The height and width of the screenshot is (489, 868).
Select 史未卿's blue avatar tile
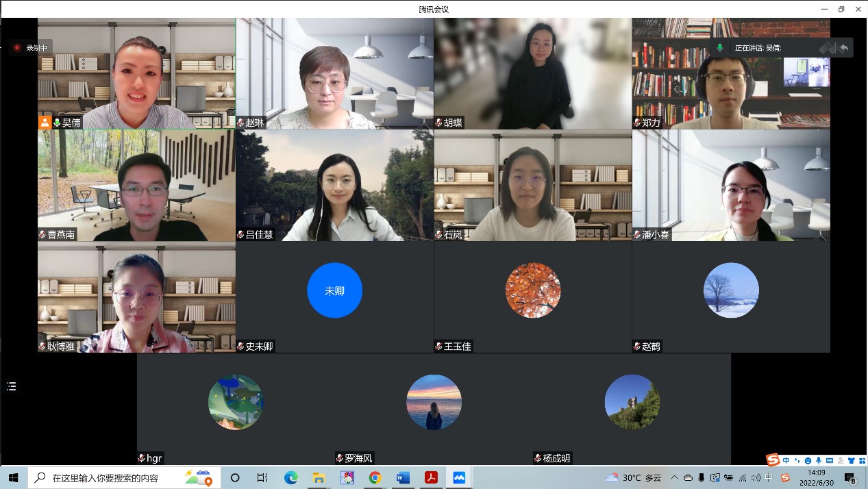point(334,290)
